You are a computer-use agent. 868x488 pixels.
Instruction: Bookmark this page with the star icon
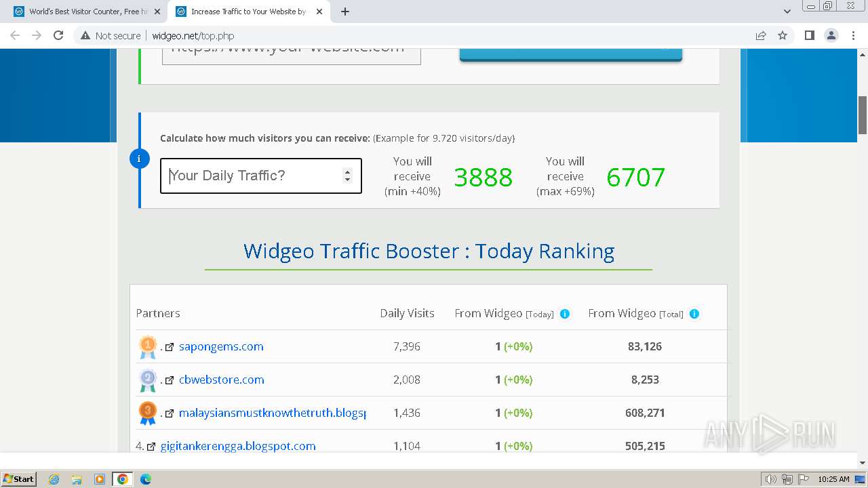[x=783, y=36]
